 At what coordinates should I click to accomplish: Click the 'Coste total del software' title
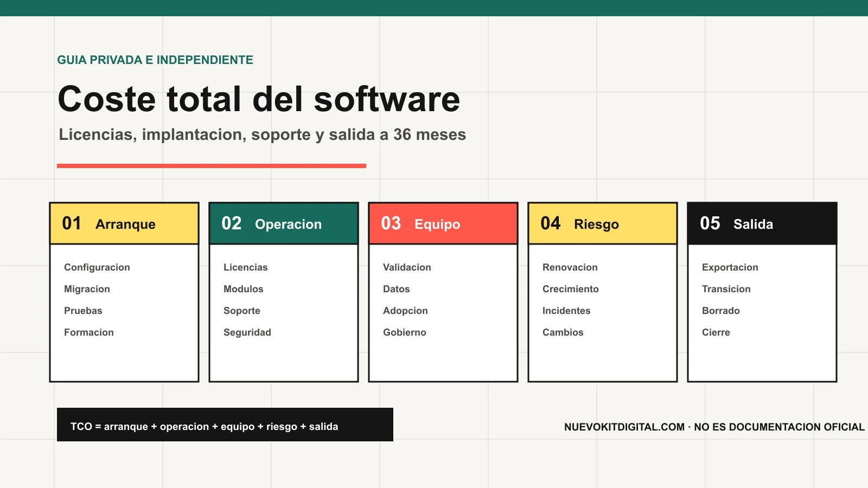coord(259,99)
